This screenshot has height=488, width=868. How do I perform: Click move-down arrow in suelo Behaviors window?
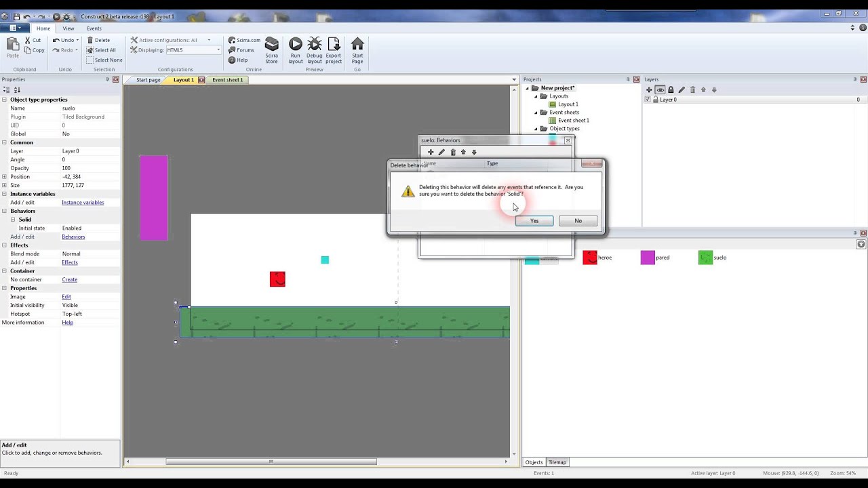[x=474, y=152]
